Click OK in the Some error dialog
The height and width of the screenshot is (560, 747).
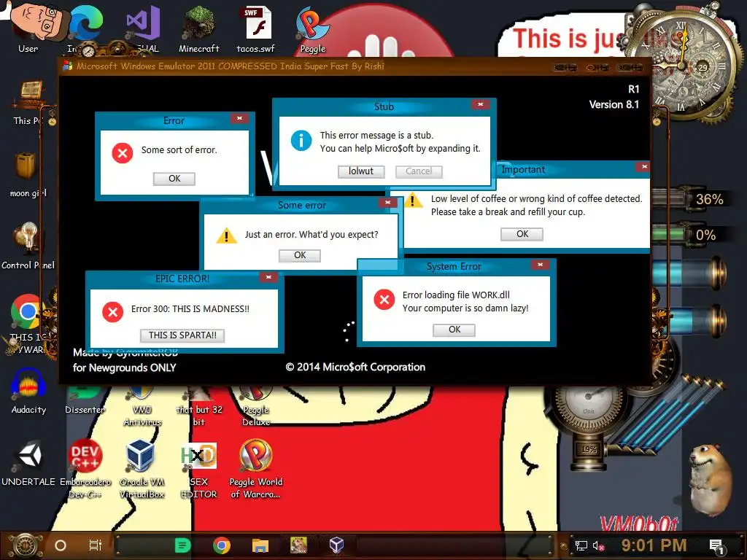click(300, 255)
